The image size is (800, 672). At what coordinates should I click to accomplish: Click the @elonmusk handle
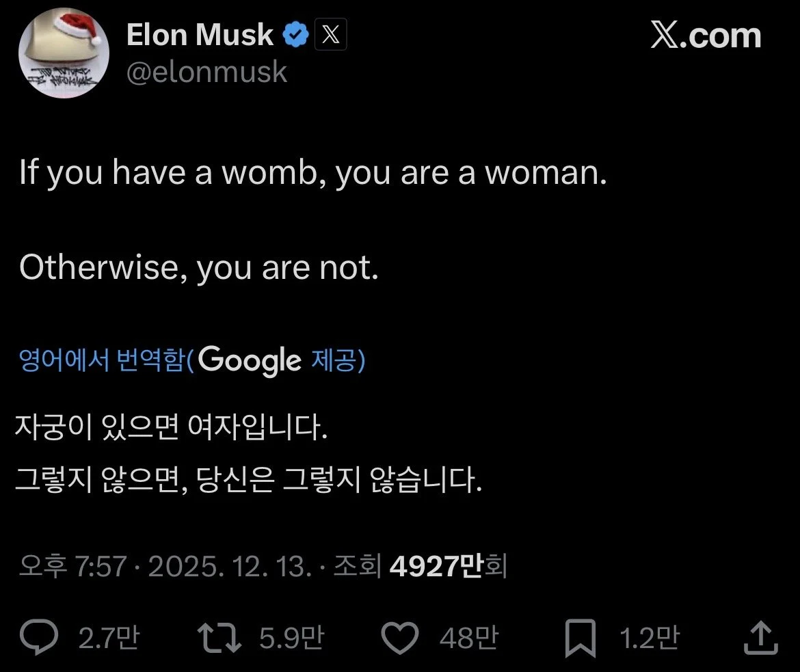[x=207, y=71]
